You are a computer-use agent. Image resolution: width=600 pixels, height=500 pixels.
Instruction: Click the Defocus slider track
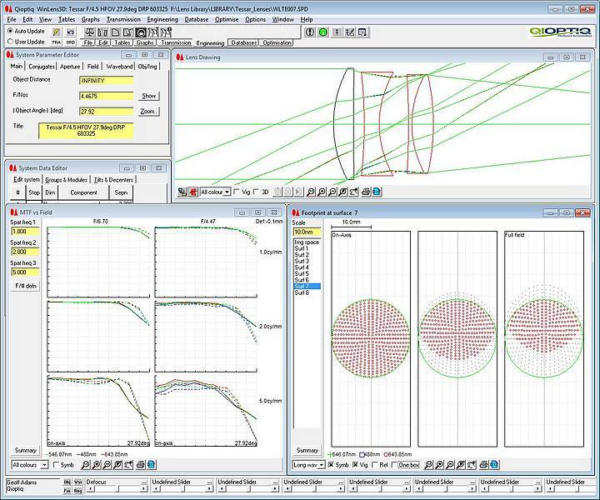coord(117,489)
